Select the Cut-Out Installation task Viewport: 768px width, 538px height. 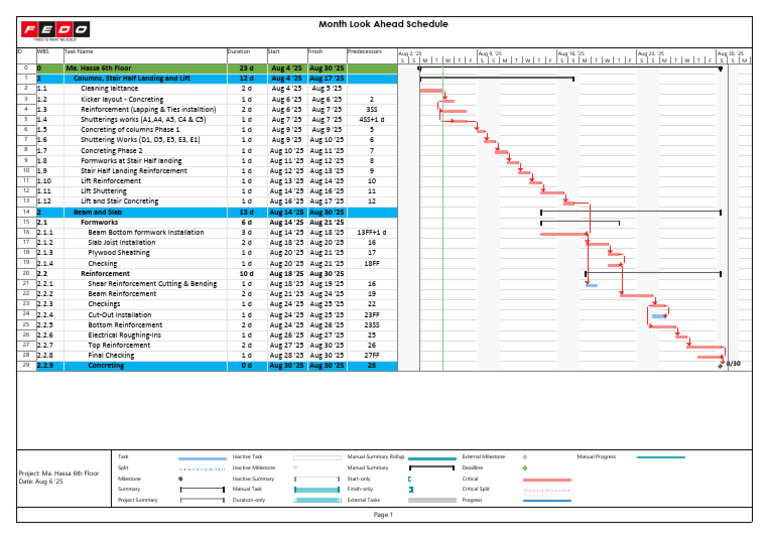(x=120, y=315)
